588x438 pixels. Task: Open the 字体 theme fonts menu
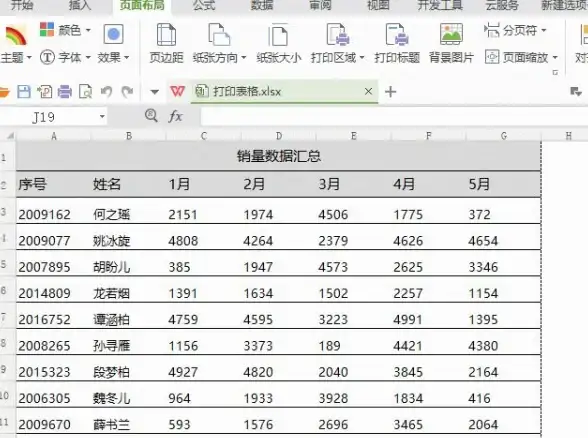pyautogui.click(x=65, y=57)
